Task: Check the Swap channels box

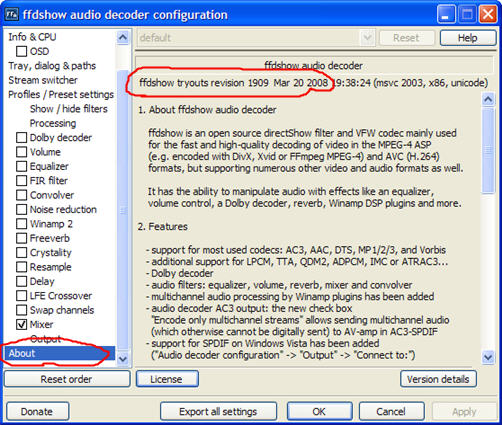Action: 22,310
